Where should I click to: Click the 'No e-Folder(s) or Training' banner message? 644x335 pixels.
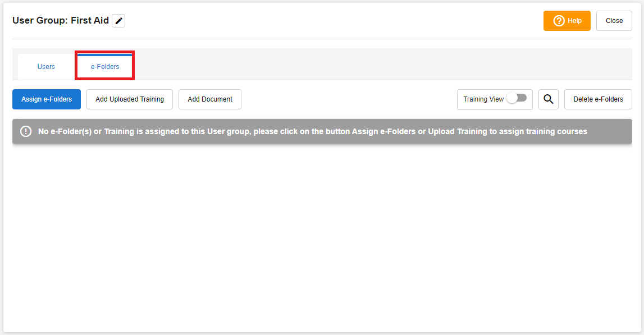coord(312,131)
